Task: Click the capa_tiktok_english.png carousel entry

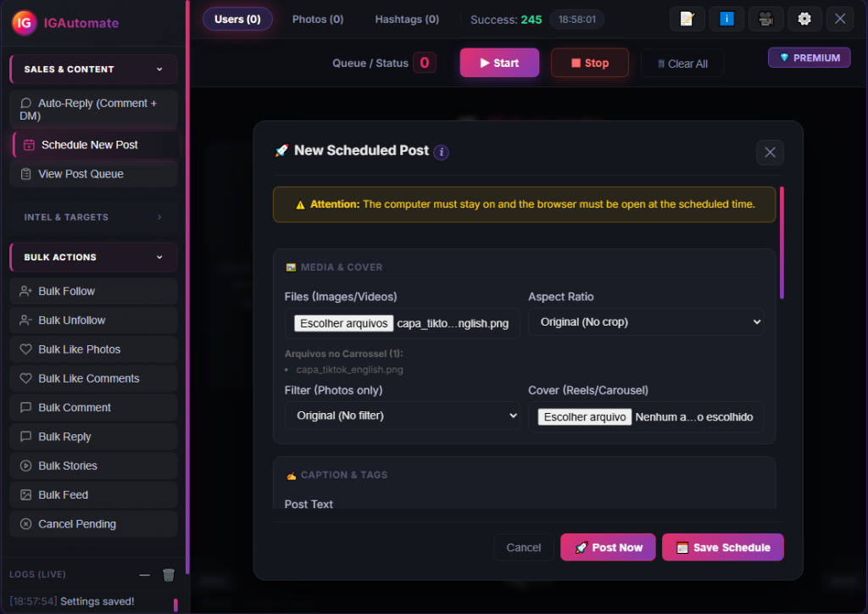Action: (x=349, y=370)
